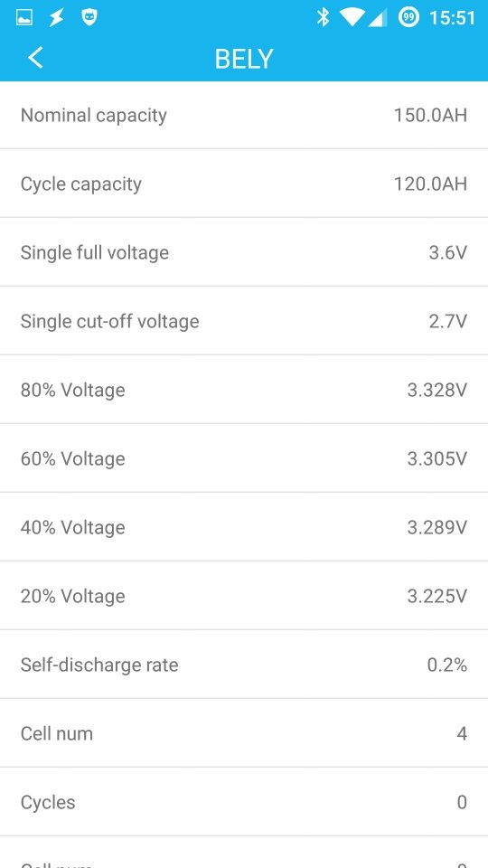Image resolution: width=488 pixels, height=868 pixels.
Task: Tap the Bluetooth status icon
Action: pyautogui.click(x=323, y=18)
